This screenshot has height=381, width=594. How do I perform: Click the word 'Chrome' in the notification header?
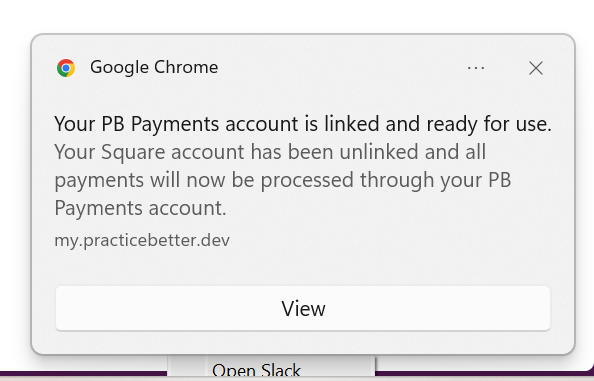(x=186, y=67)
